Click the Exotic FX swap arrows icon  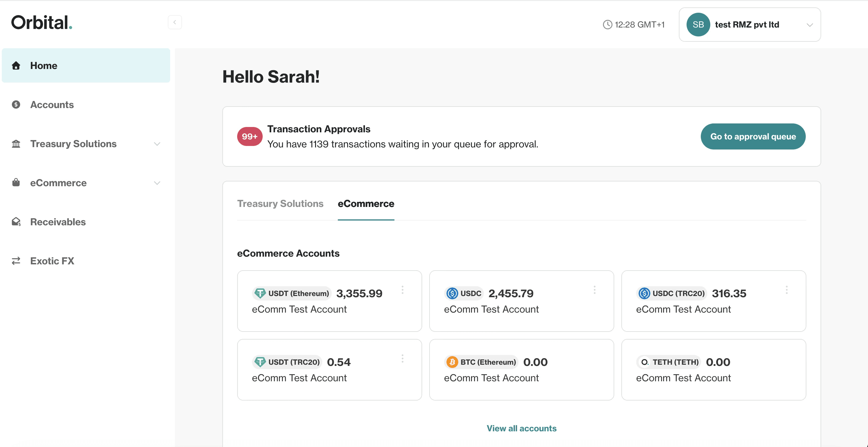pyautogui.click(x=16, y=261)
